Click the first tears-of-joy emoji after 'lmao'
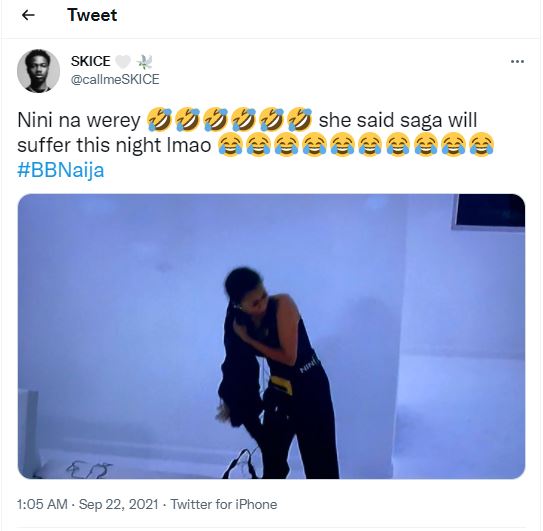The height and width of the screenshot is (531, 543). point(230,145)
